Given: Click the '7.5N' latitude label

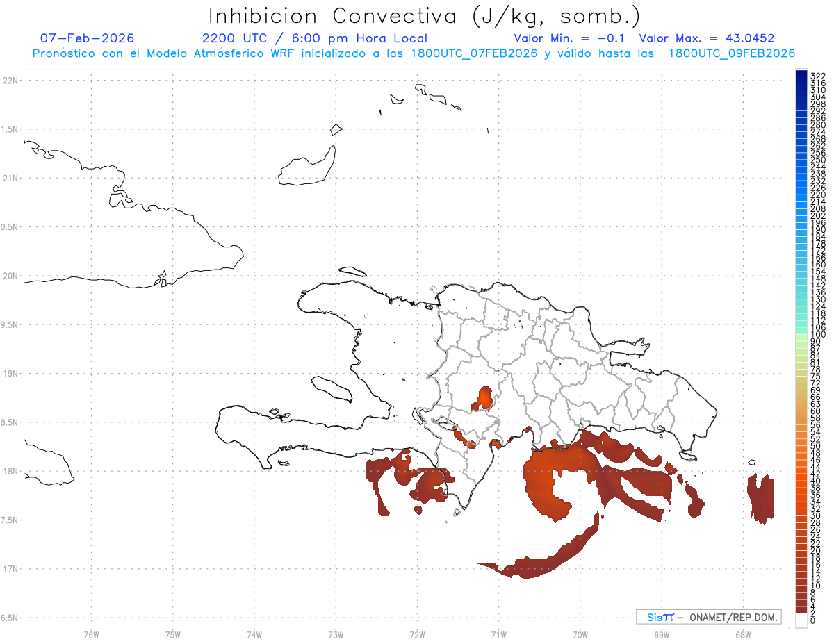Looking at the screenshot, I should pos(9,520).
